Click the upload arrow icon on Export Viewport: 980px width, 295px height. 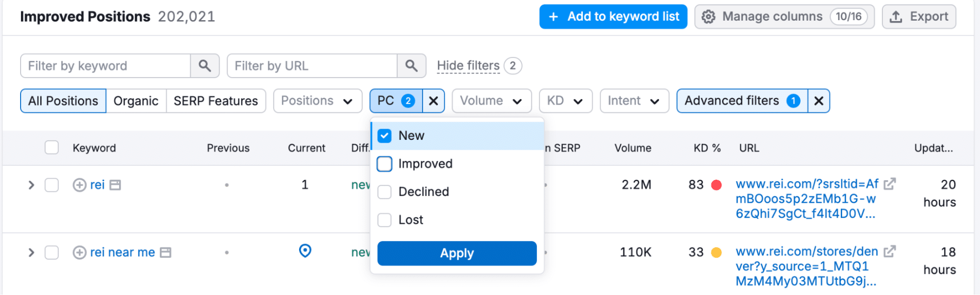[x=896, y=17]
